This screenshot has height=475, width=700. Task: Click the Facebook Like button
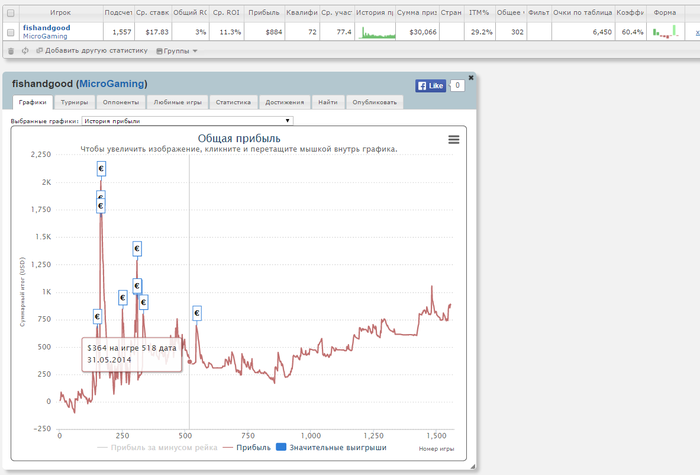[x=430, y=86]
